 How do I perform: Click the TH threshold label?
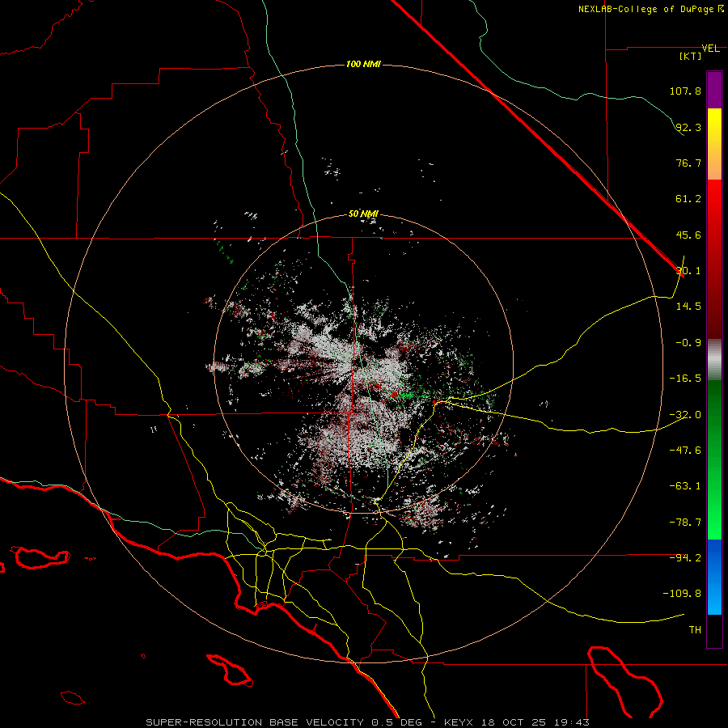click(695, 630)
